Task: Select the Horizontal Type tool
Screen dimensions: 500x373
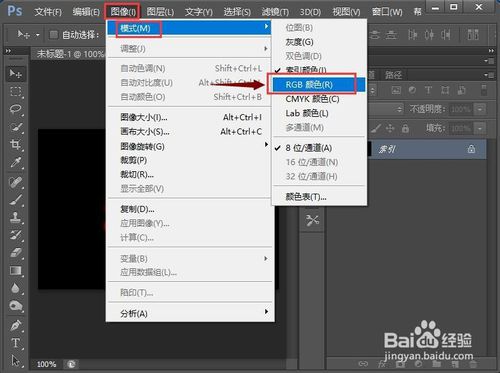Action: tap(15, 343)
